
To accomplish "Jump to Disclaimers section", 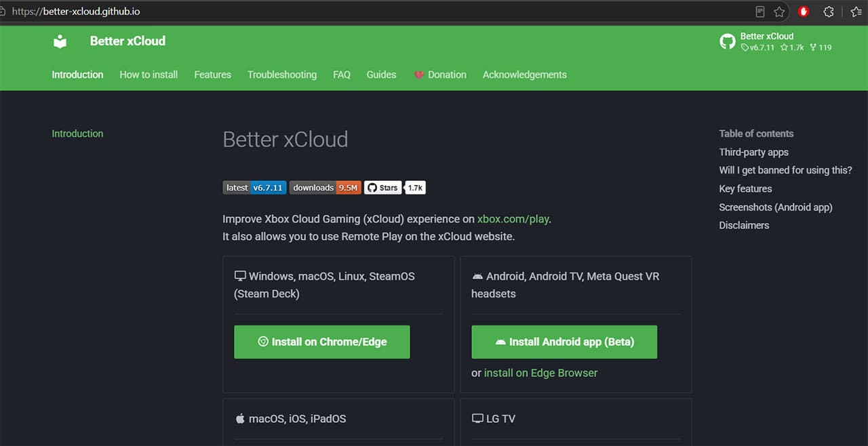I will (x=744, y=225).
